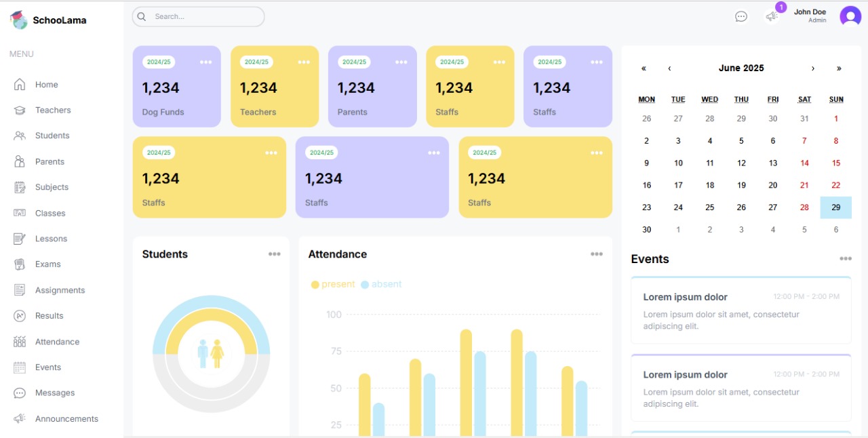Click the Home house icon in sidebar
The image size is (868, 438).
[20, 85]
